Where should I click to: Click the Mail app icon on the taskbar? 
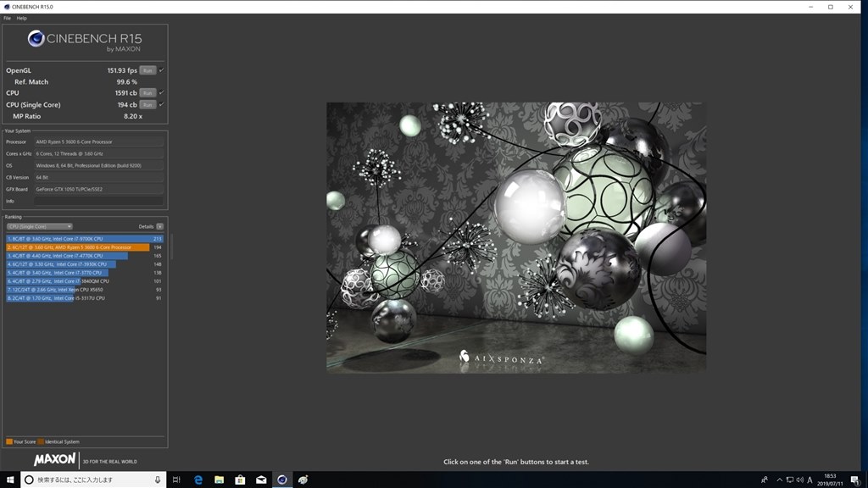[261, 480]
